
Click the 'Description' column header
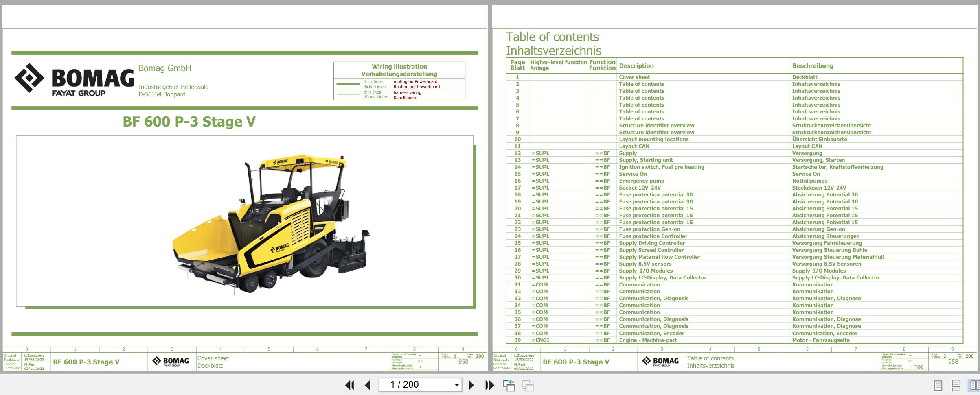click(636, 66)
